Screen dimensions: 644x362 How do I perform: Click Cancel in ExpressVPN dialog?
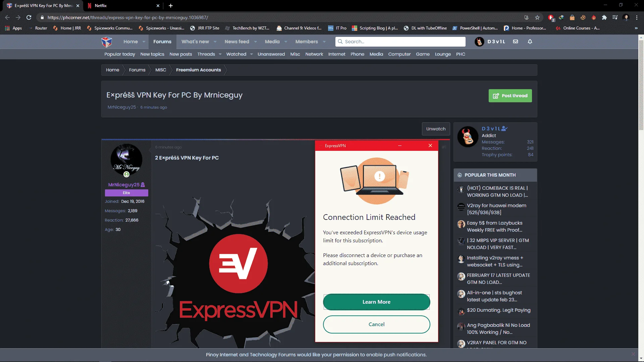pyautogui.click(x=376, y=324)
